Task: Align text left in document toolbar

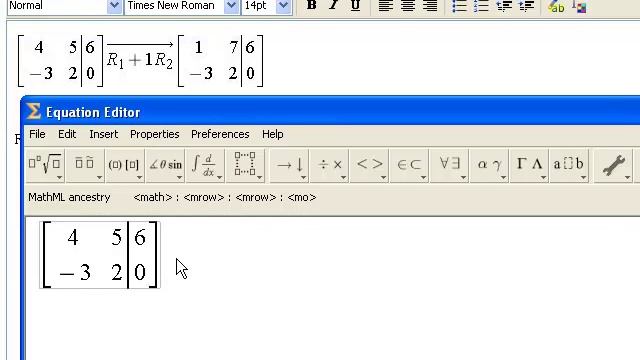Action: [x=386, y=5]
